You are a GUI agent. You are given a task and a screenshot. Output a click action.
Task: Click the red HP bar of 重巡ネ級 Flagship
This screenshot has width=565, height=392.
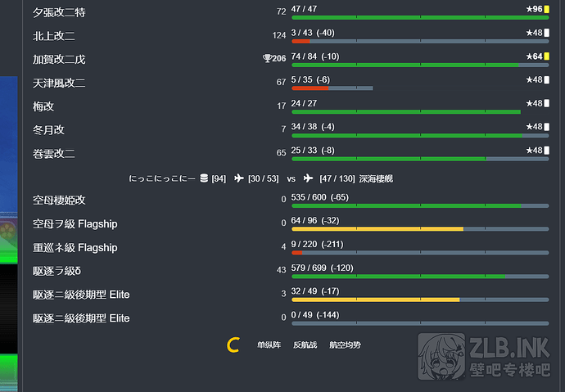[297, 253]
